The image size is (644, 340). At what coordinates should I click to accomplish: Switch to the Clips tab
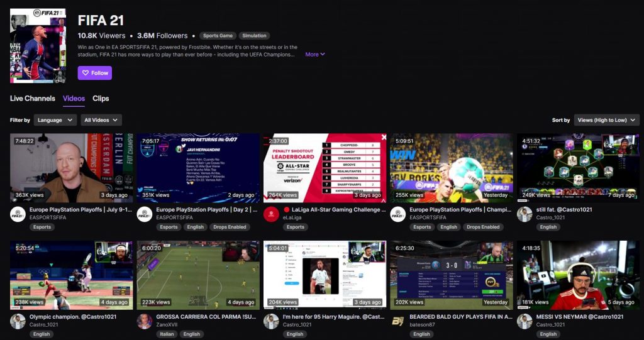(101, 99)
